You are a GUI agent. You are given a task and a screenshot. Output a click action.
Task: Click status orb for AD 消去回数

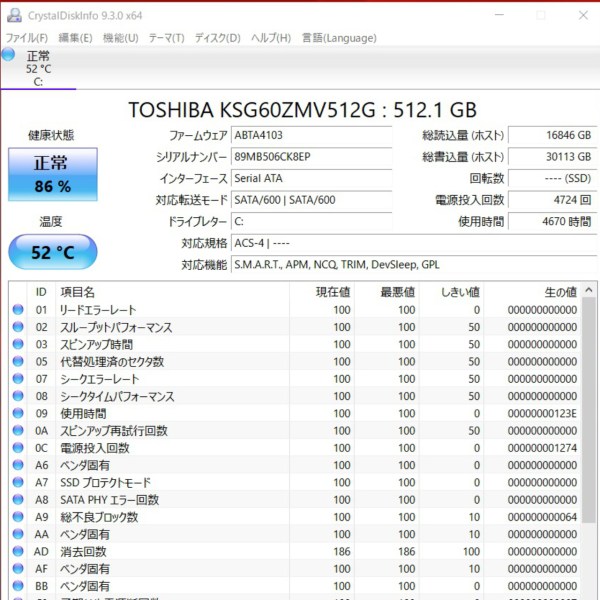18,551
